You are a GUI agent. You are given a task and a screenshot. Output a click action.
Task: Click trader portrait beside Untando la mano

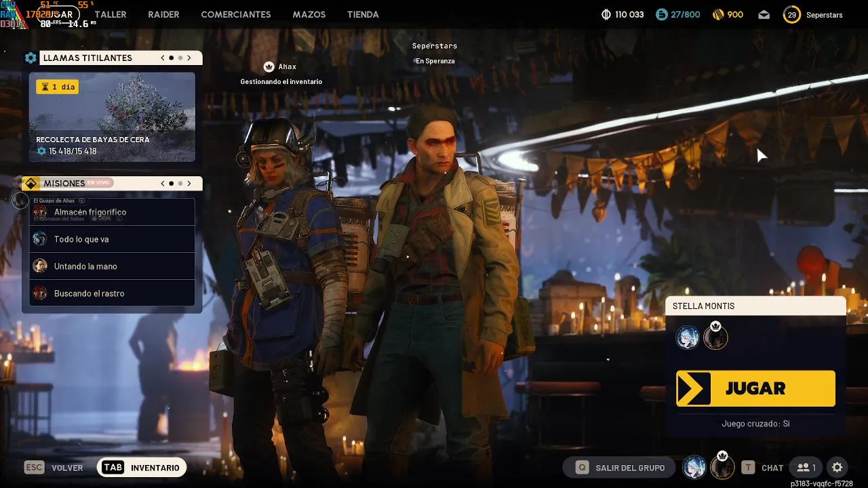40,266
